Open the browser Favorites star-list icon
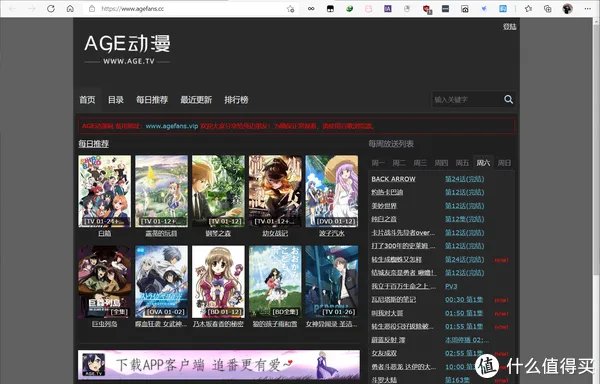Viewport: 600px width, 384px height. pos(528,8)
